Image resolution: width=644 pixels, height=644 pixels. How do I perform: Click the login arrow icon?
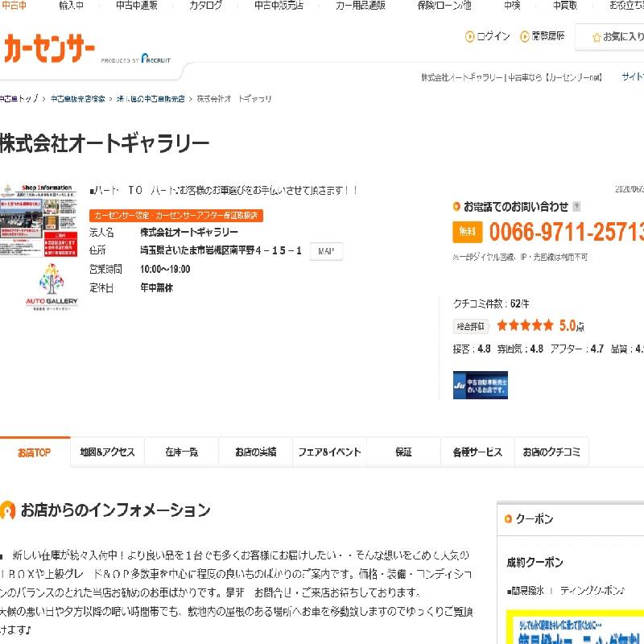point(469,36)
